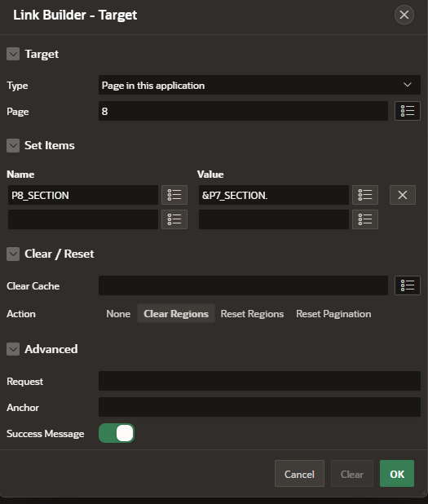Collapse the Clear / Reset section

tap(13, 254)
